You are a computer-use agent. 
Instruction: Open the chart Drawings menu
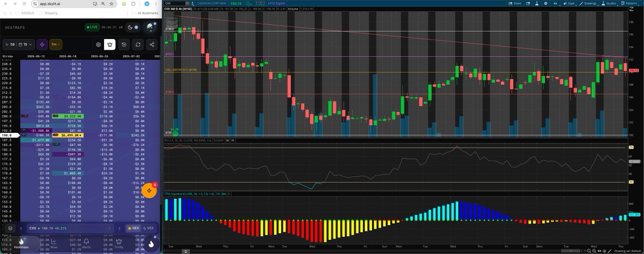click(589, 3)
